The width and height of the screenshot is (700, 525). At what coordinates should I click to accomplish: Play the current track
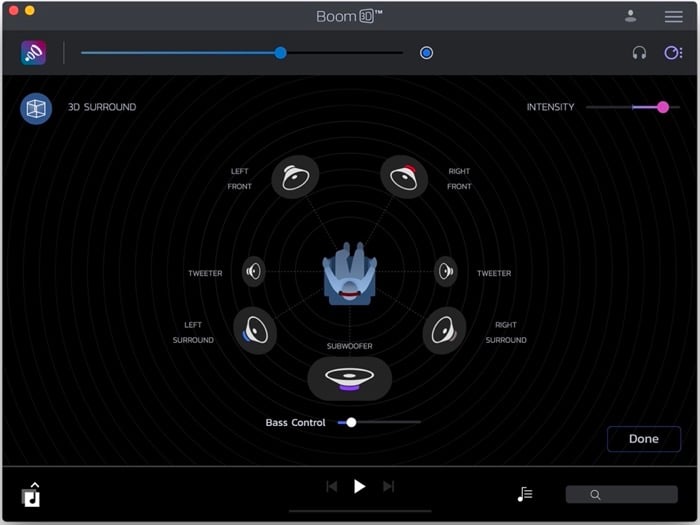[359, 486]
